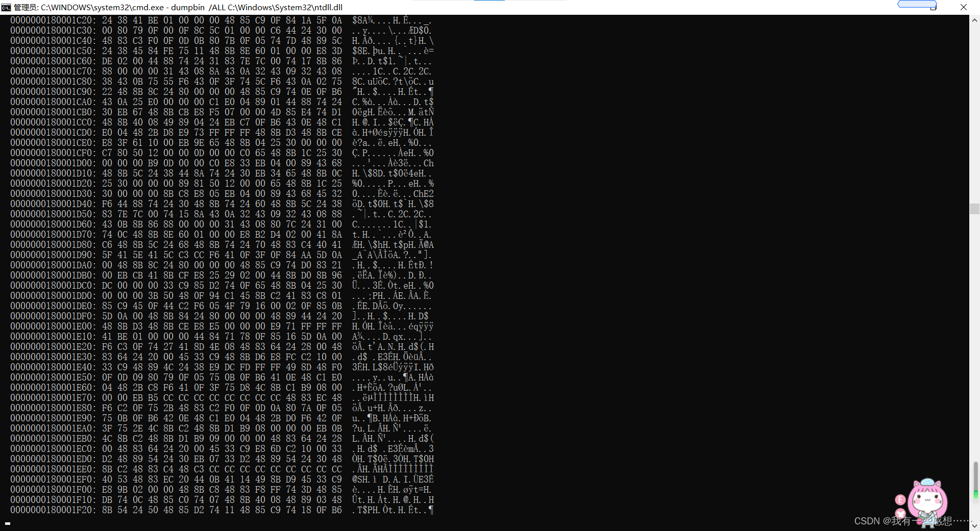This screenshot has width=980, height=531.
Task: Click the green indicator on the lower scrollbar
Action: point(976,495)
